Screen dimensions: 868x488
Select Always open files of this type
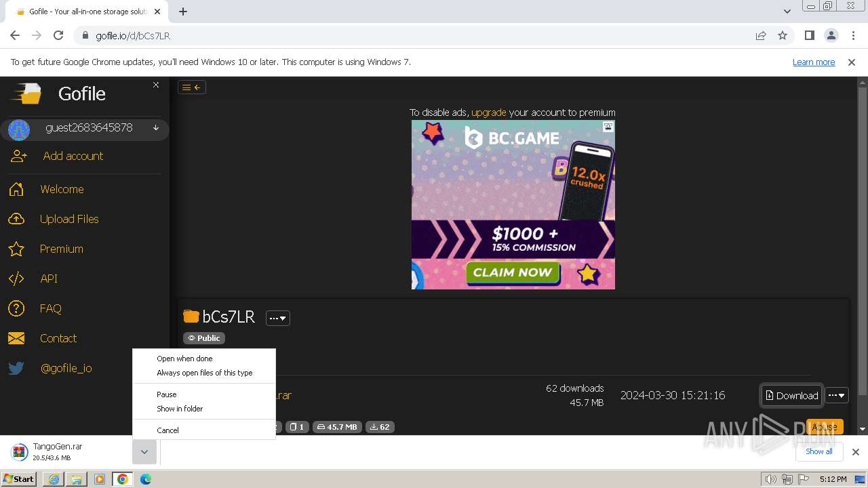[x=203, y=373]
